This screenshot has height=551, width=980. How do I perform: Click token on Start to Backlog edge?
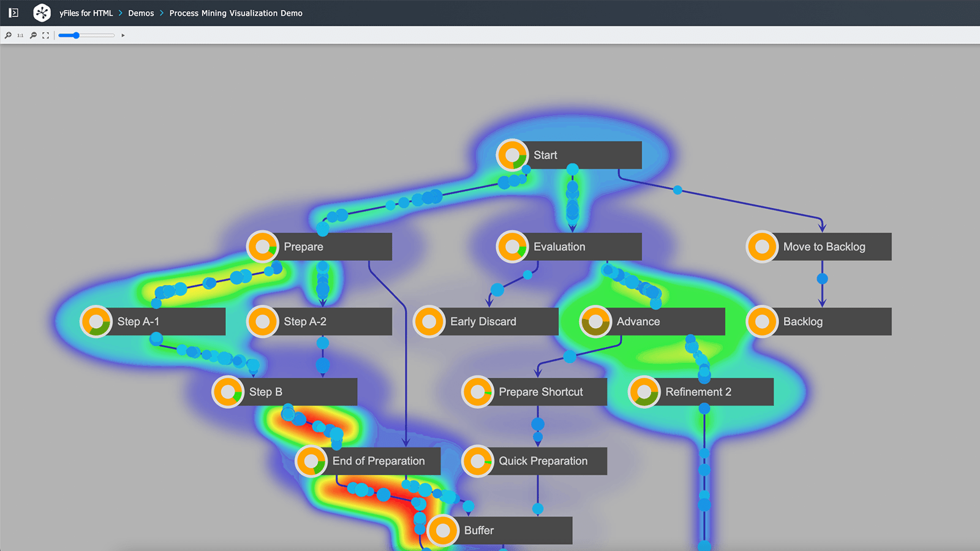click(677, 190)
